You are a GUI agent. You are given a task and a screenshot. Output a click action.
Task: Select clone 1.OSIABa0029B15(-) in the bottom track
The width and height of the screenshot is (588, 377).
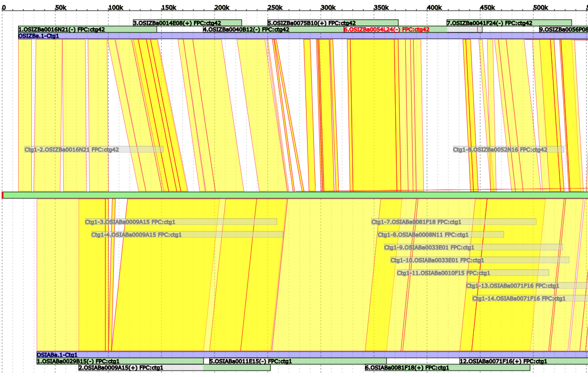tap(78, 361)
